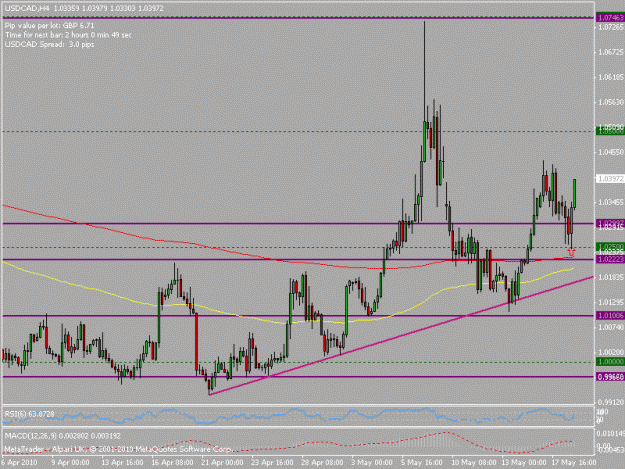Click the 1.04550 price scale value

pyautogui.click(x=611, y=152)
